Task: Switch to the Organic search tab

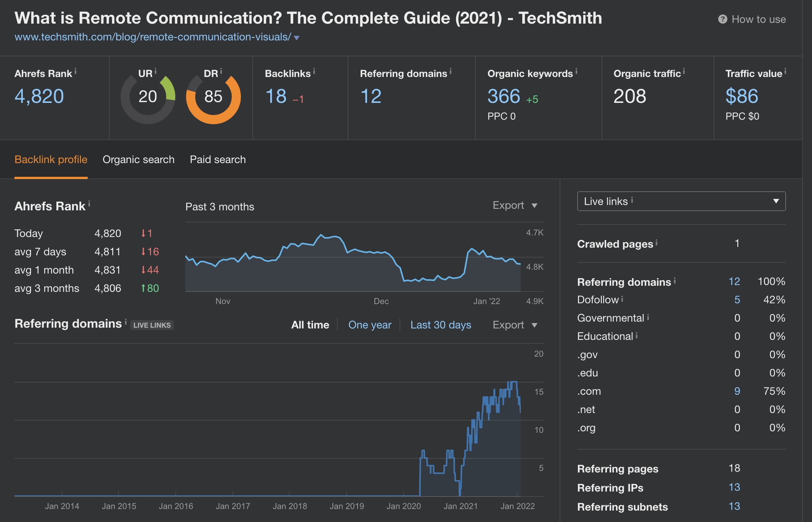Action: pos(138,160)
